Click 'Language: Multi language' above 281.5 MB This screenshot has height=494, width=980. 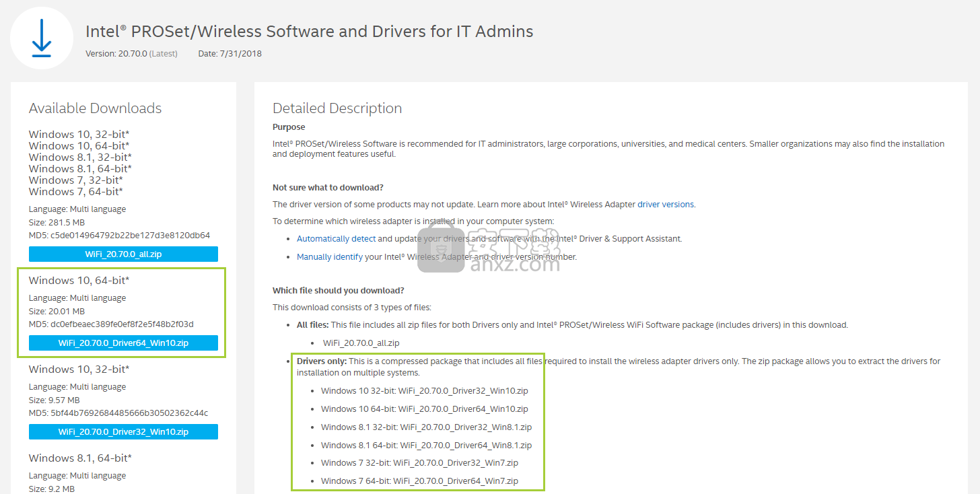(x=77, y=209)
